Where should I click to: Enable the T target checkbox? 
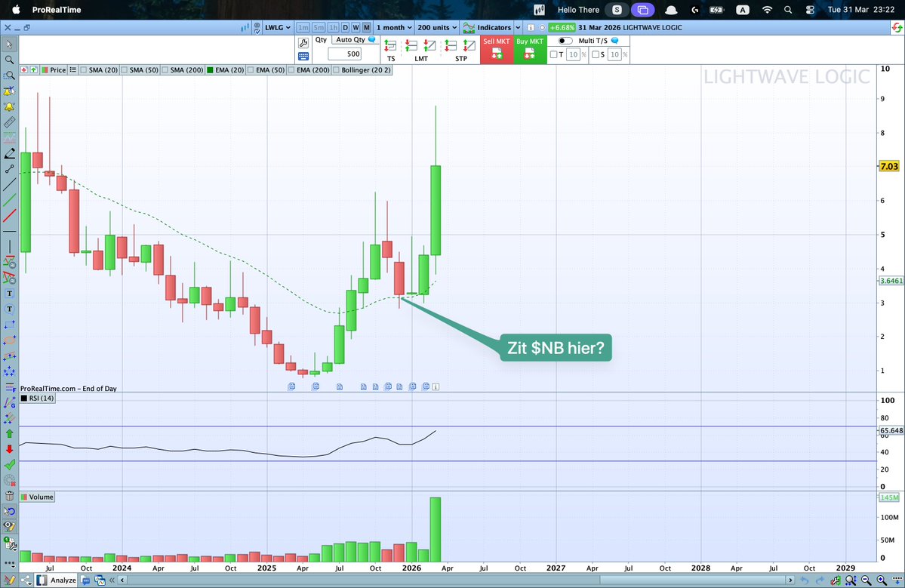coord(553,54)
